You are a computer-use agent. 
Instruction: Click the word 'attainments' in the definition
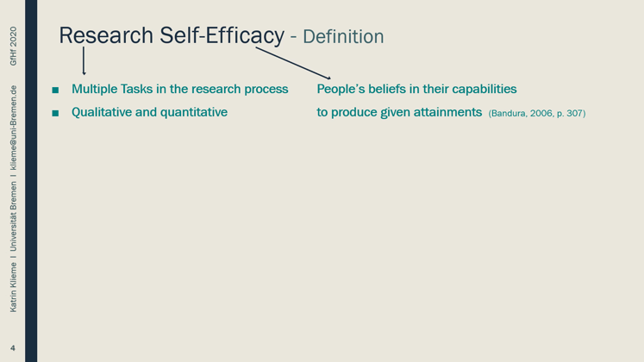click(x=441, y=112)
